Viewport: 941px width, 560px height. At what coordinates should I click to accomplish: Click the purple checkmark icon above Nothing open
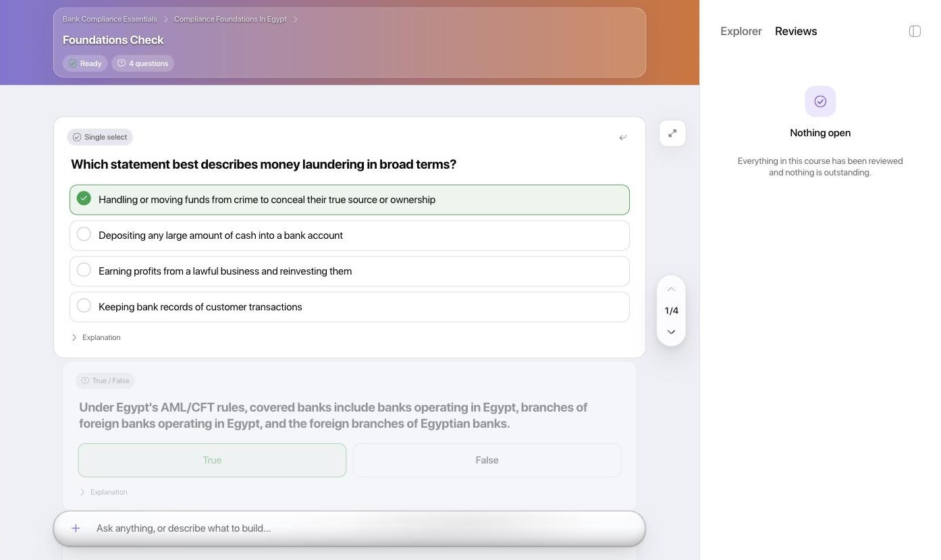click(x=820, y=101)
